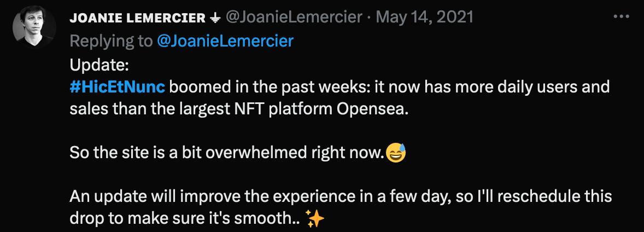Click 'sales than the largest NFT platform' line
Screen dimensions: 644x232
coord(202,110)
